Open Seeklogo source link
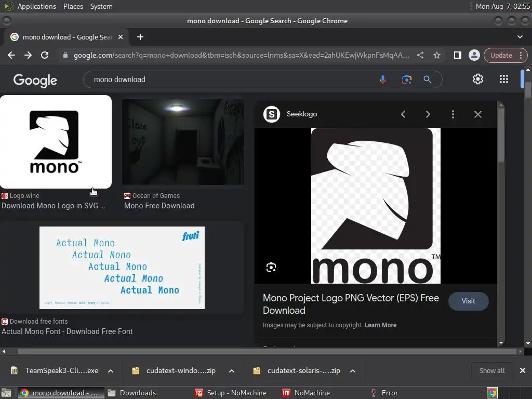Image resolution: width=532 pixels, height=399 pixels. (x=302, y=114)
